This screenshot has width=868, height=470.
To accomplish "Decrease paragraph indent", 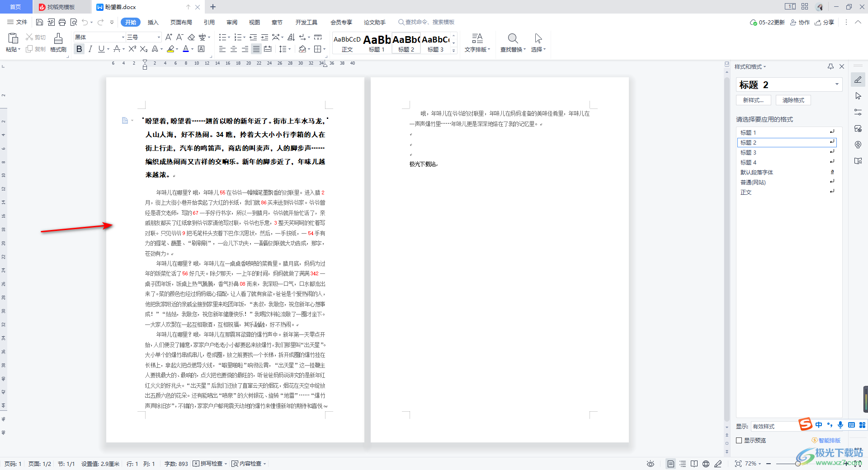I will pyautogui.click(x=253, y=37).
